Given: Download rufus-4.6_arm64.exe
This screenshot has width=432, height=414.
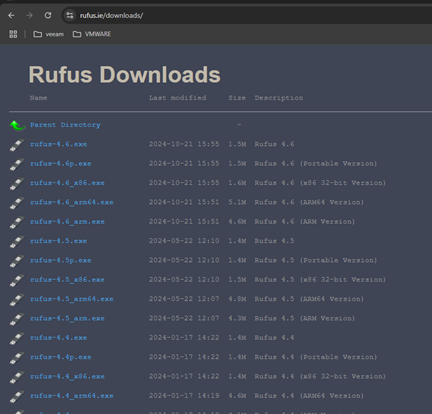Looking at the screenshot, I should (x=72, y=202).
